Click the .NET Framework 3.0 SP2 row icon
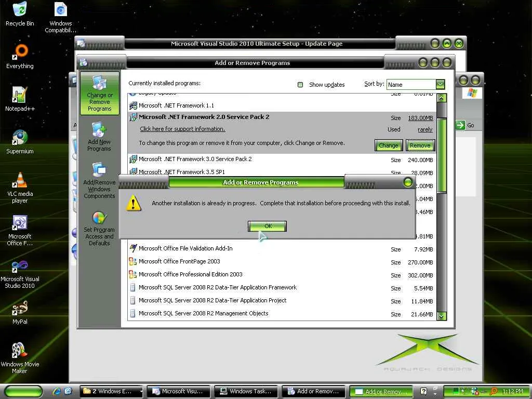The width and height of the screenshot is (532, 399). coord(133,159)
